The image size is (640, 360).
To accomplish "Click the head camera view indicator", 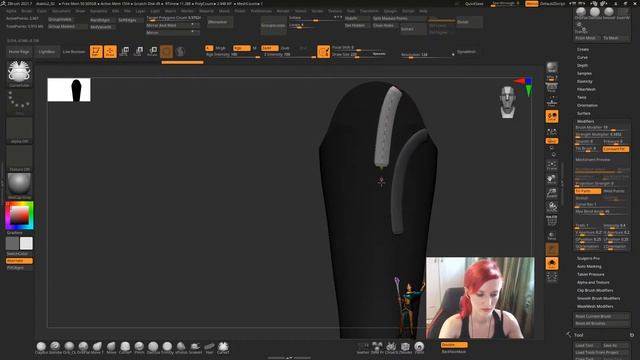I will (x=507, y=102).
